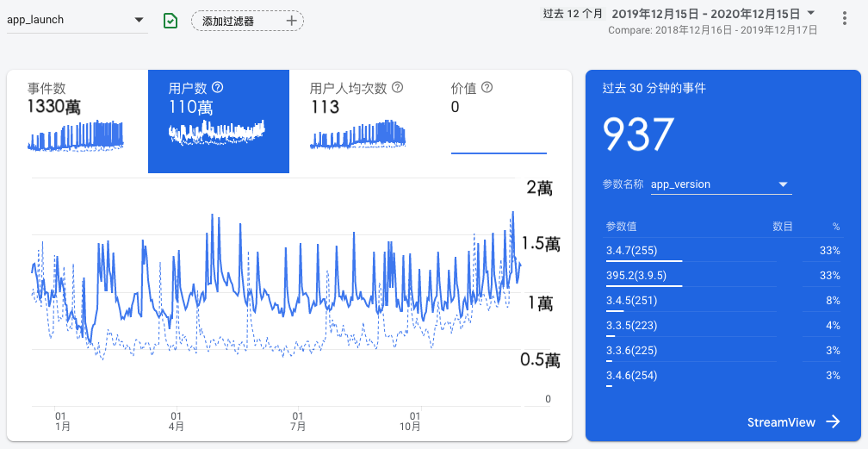The image size is (868, 449).
Task: Click the 395.2(3.9.5) parameter value row
Action: pyautogui.click(x=722, y=276)
